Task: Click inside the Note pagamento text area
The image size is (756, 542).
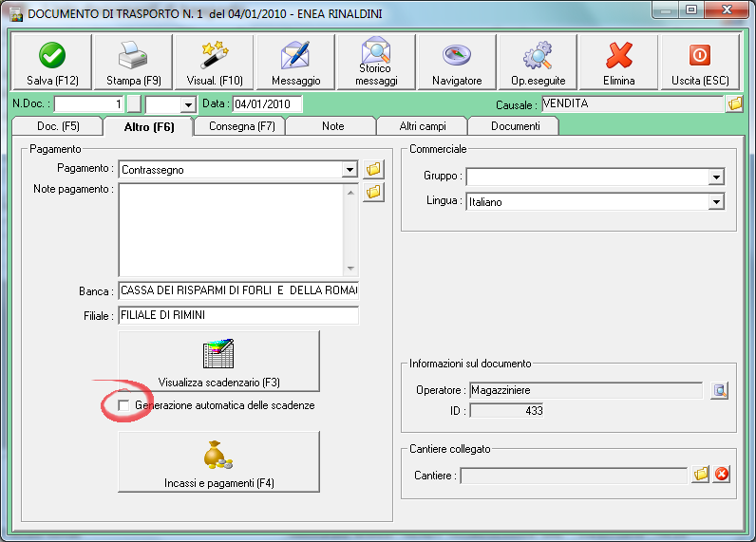Action: [x=232, y=230]
